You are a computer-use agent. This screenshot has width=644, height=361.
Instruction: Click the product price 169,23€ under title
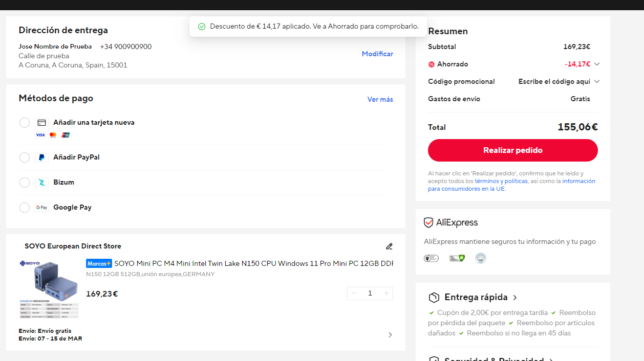tap(102, 294)
